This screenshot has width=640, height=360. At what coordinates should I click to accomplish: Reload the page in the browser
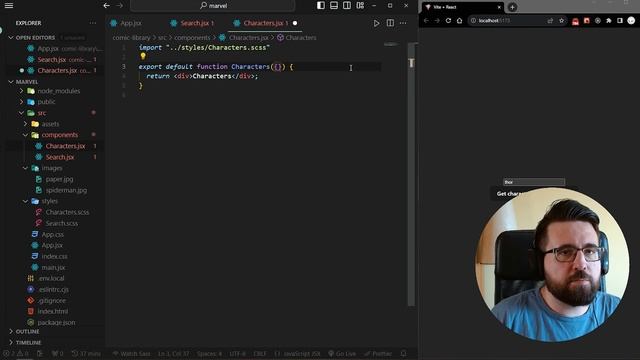pos(448,20)
